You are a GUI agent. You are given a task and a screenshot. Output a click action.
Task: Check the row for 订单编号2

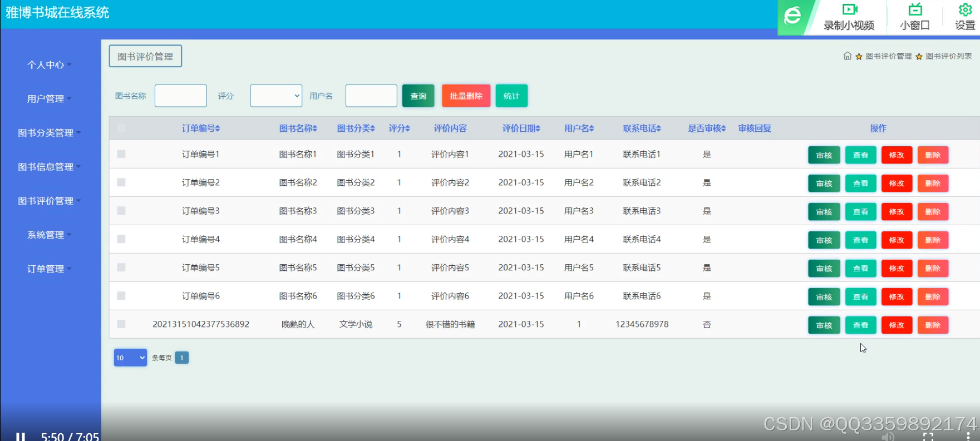point(121,182)
